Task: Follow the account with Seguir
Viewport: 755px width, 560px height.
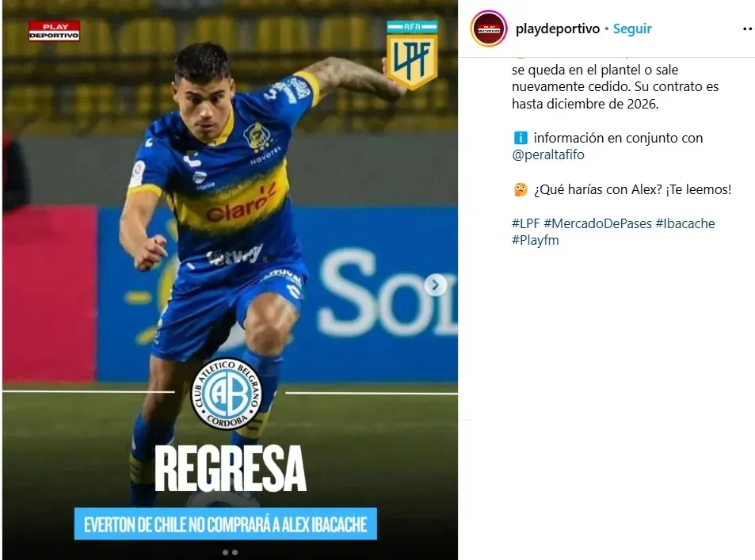Action: (631, 29)
